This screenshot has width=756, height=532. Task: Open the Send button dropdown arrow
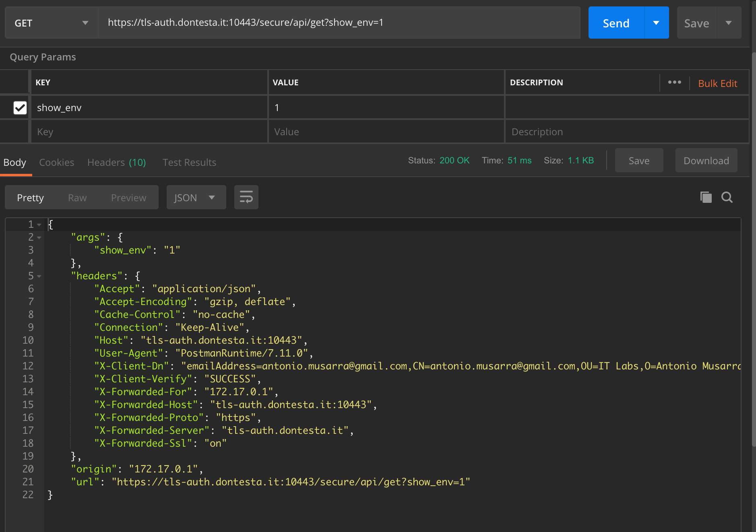pos(657,23)
